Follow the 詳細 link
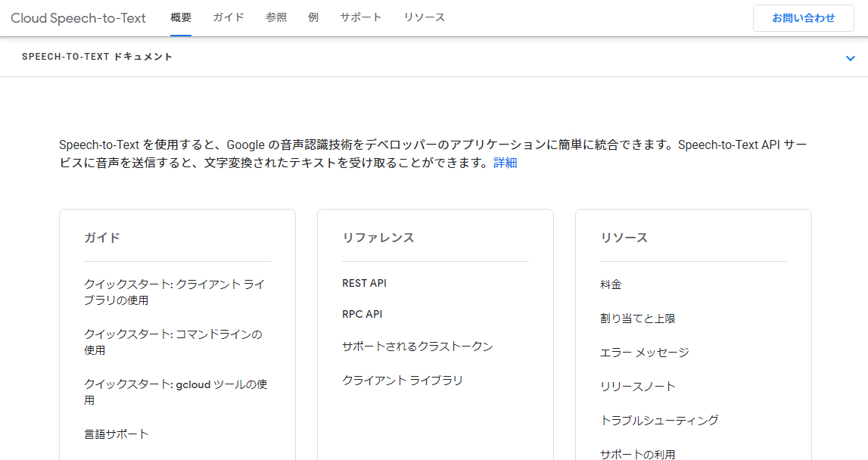This screenshot has width=868, height=460. (505, 163)
